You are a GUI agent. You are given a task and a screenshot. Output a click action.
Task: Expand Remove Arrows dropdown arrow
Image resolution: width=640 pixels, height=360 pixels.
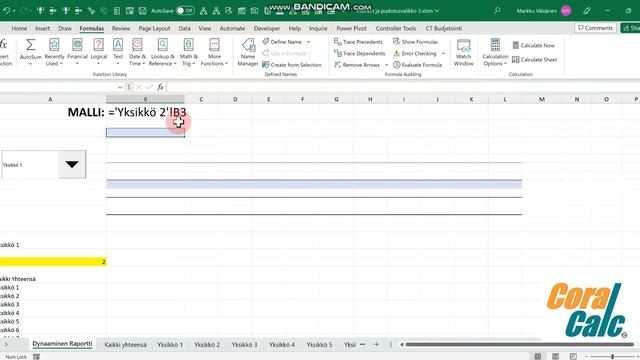387,65
